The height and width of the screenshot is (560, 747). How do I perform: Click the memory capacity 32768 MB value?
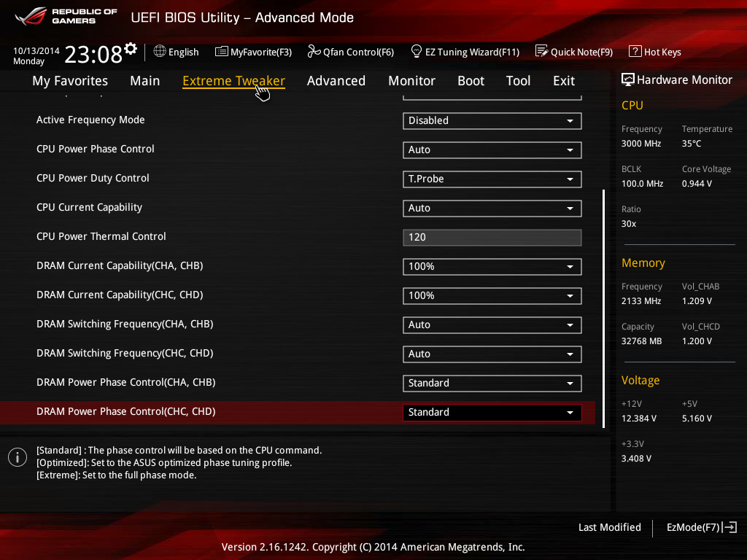(642, 341)
